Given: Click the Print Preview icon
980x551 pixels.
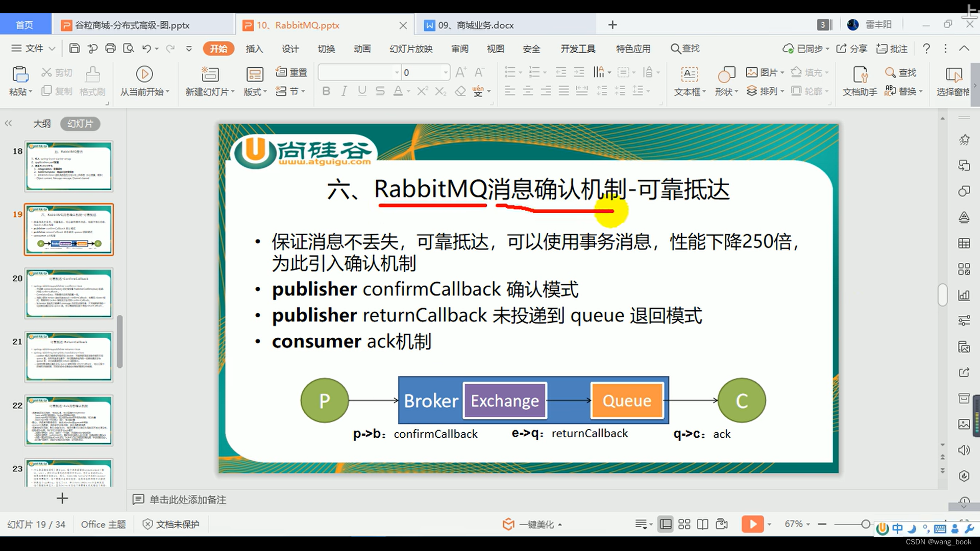Looking at the screenshot, I should 129,48.
